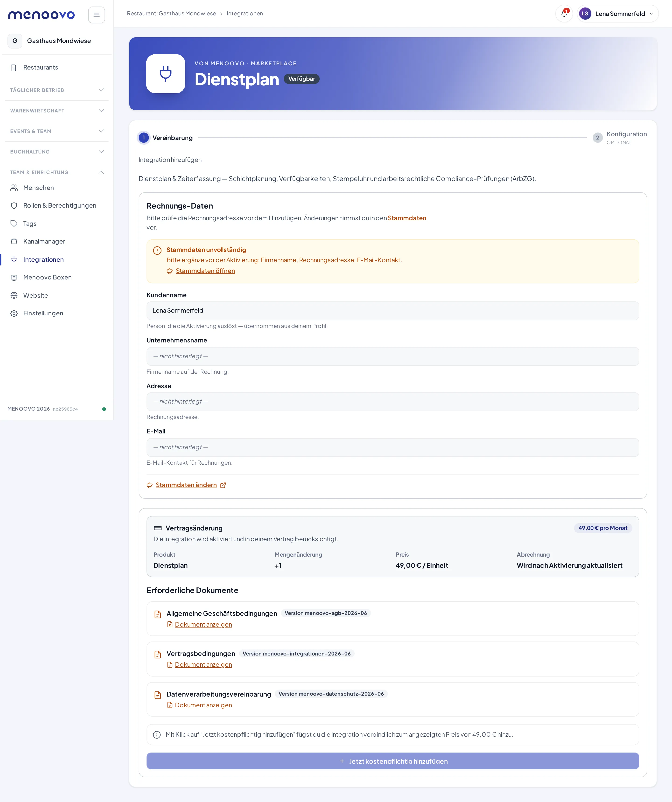This screenshot has height=802, width=672.
Task: Click the Unternehmensname field
Action: click(393, 356)
